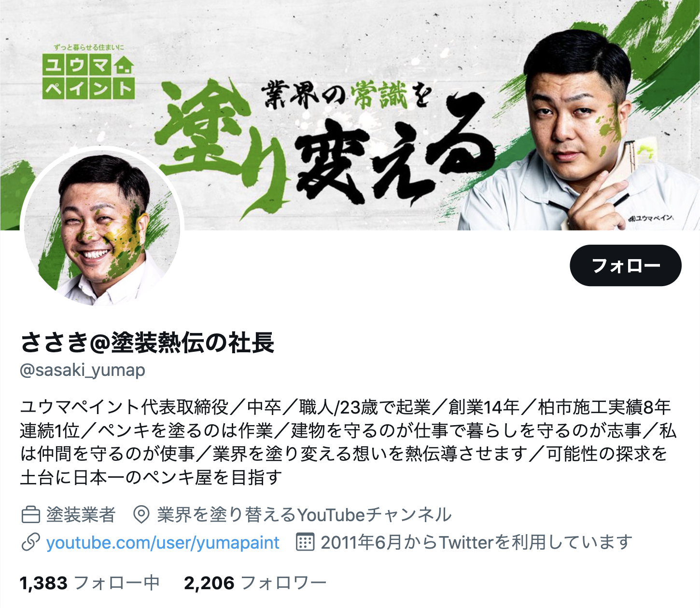Open the 2,206 フォロワー followers list
This screenshot has height=608, width=700.
pyautogui.click(x=255, y=583)
